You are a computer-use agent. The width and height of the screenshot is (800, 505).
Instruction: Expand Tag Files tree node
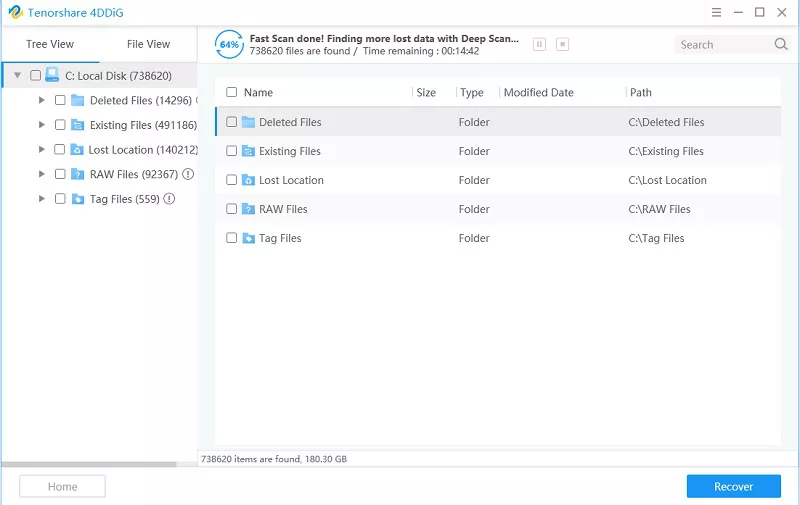coord(42,199)
